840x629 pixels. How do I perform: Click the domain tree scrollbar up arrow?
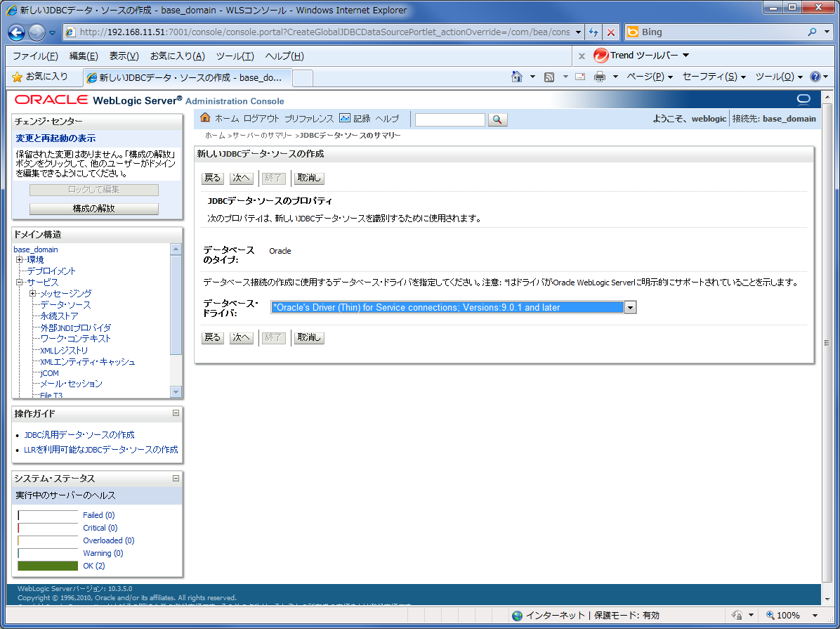176,249
